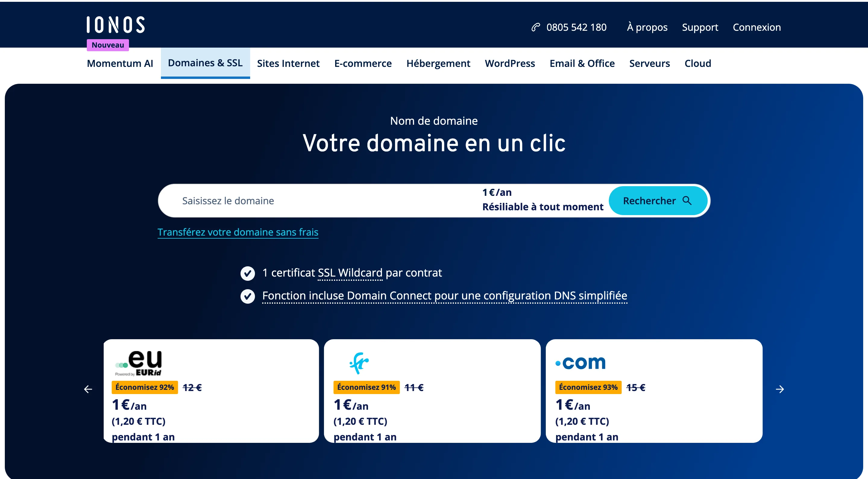Image resolution: width=868 pixels, height=479 pixels.
Task: Open Domain Connect DNS configuration info
Action: [445, 296]
